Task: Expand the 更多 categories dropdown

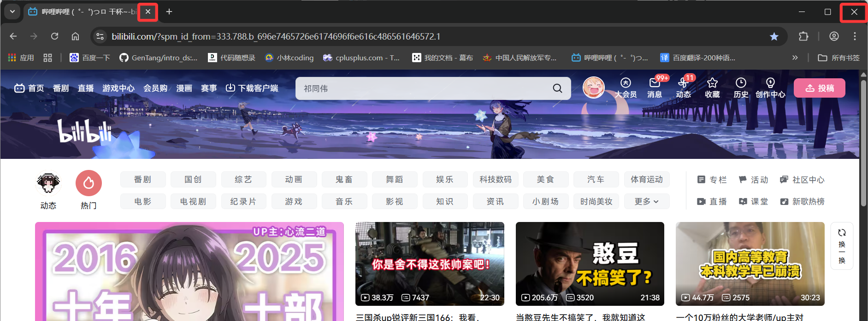Action: [647, 201]
